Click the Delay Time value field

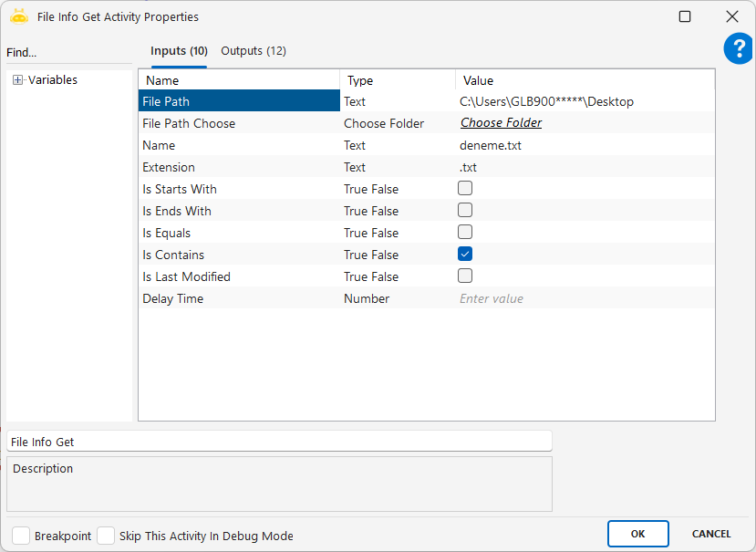click(584, 298)
